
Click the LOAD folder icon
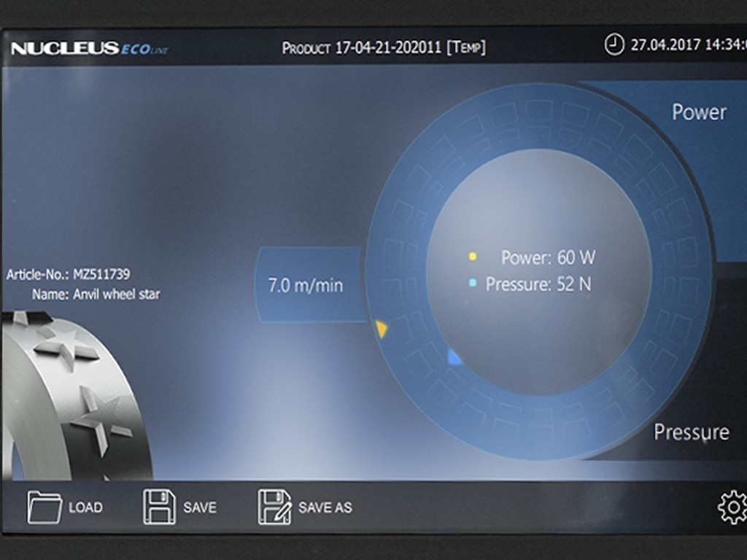[44, 507]
